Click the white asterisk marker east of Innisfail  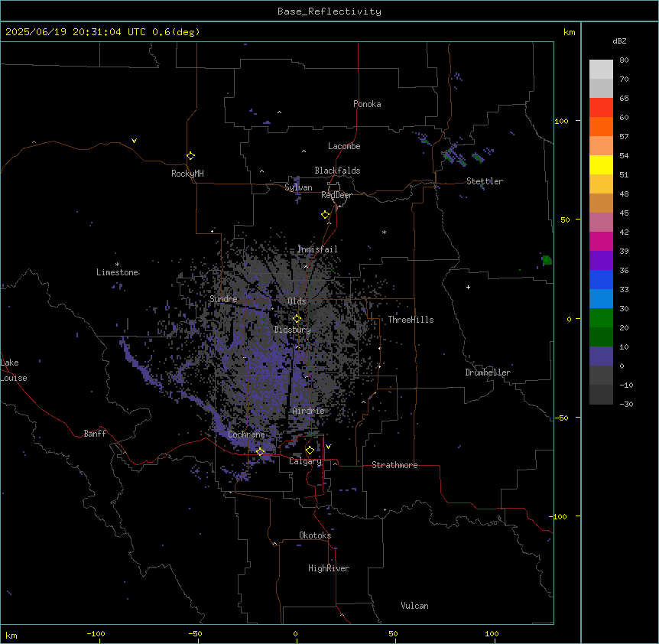384,232
